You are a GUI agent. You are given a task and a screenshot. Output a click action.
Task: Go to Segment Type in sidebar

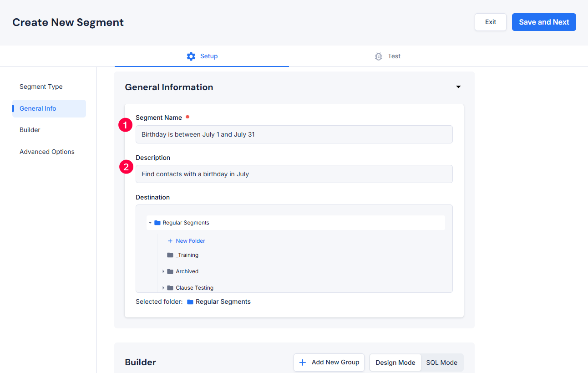tap(41, 87)
